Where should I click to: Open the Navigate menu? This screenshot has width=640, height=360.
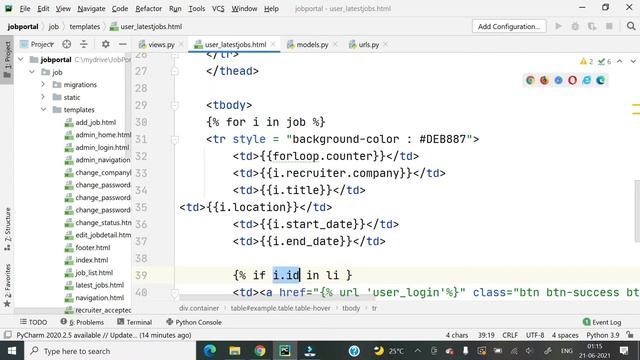[x=91, y=8]
